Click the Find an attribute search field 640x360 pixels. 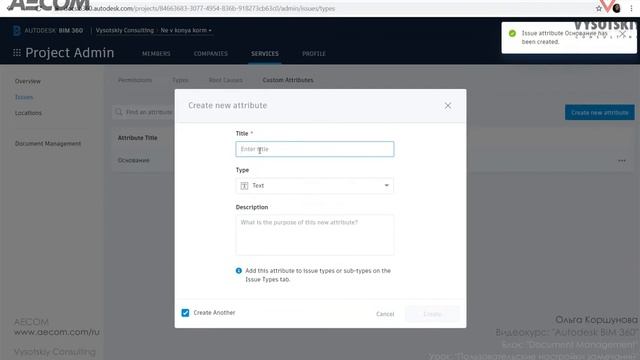point(144,112)
